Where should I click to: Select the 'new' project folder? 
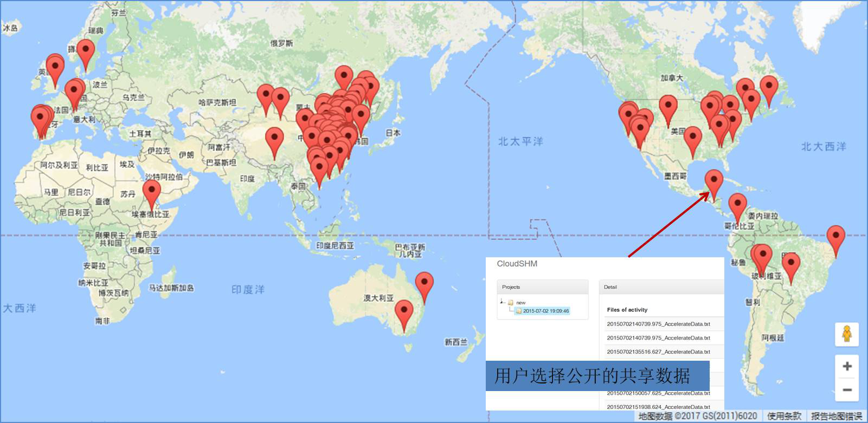[x=520, y=303]
